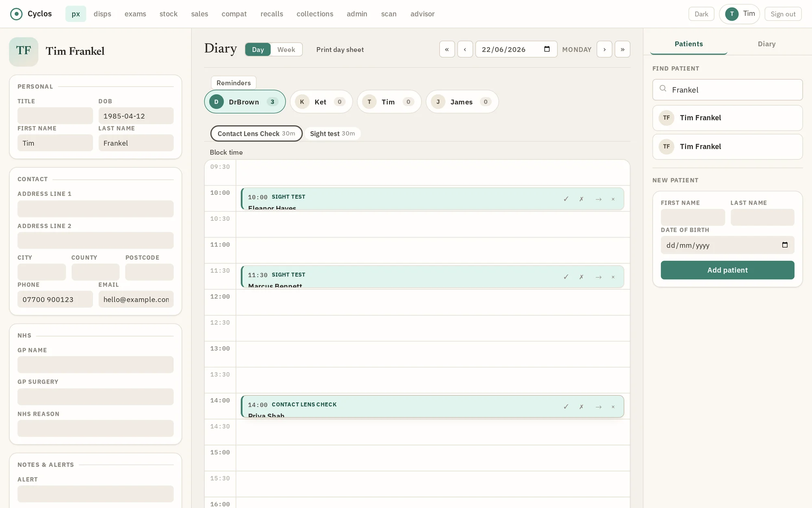Screen dimensions: 812x508
Task: Go to next day with single-right chevron
Action: coord(605,49)
